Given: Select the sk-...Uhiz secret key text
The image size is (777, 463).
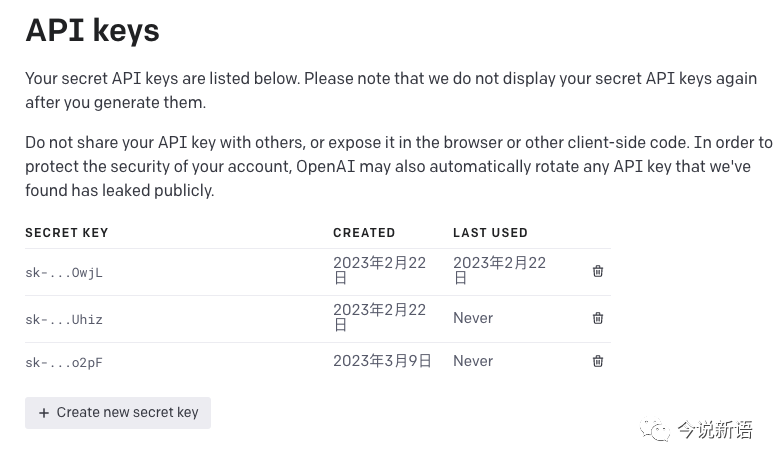Looking at the screenshot, I should click(64, 319).
